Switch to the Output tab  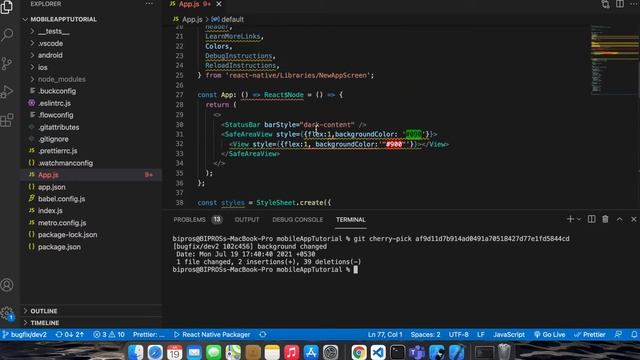[x=247, y=220]
